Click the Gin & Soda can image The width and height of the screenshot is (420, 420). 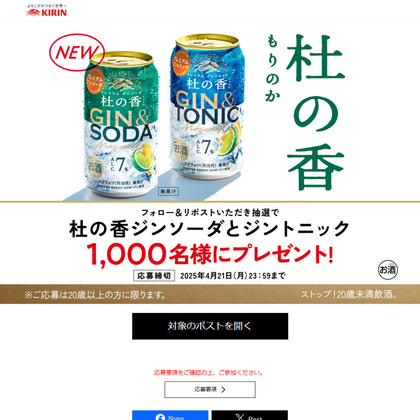(x=119, y=125)
